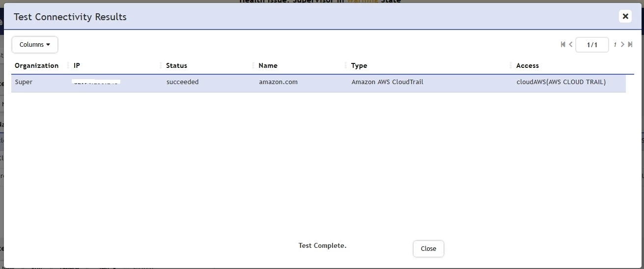The width and height of the screenshot is (644, 269).
Task: Click the Test Connectivity Results title
Action: 70,17
